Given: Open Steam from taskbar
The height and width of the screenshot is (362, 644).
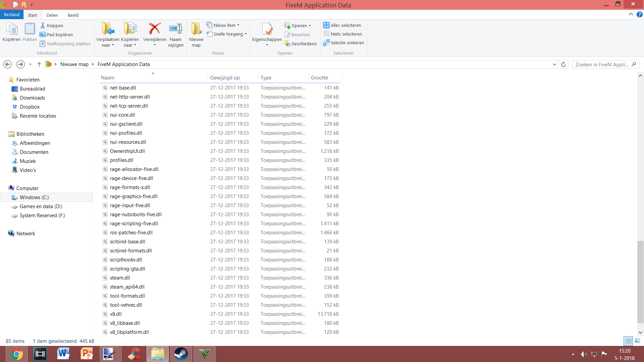Looking at the screenshot, I should click(x=181, y=354).
